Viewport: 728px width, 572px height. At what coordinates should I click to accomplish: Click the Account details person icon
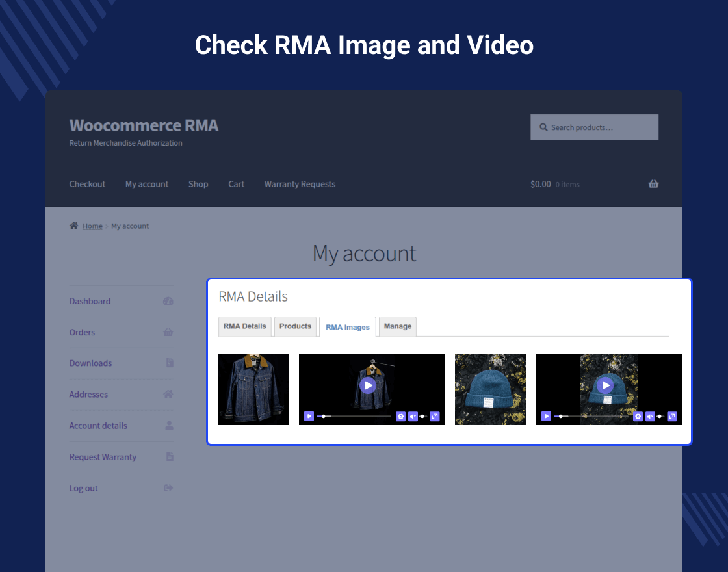tap(169, 425)
